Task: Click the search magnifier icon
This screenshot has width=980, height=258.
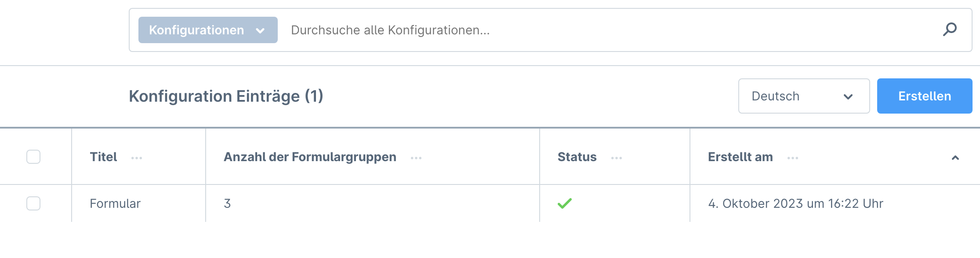Action: (x=950, y=29)
